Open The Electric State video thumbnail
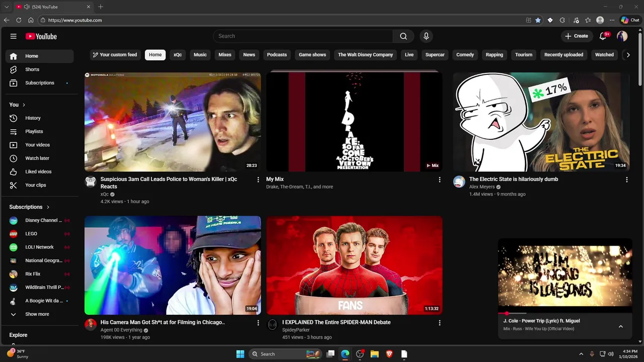The width and height of the screenshot is (644, 362). (x=541, y=122)
